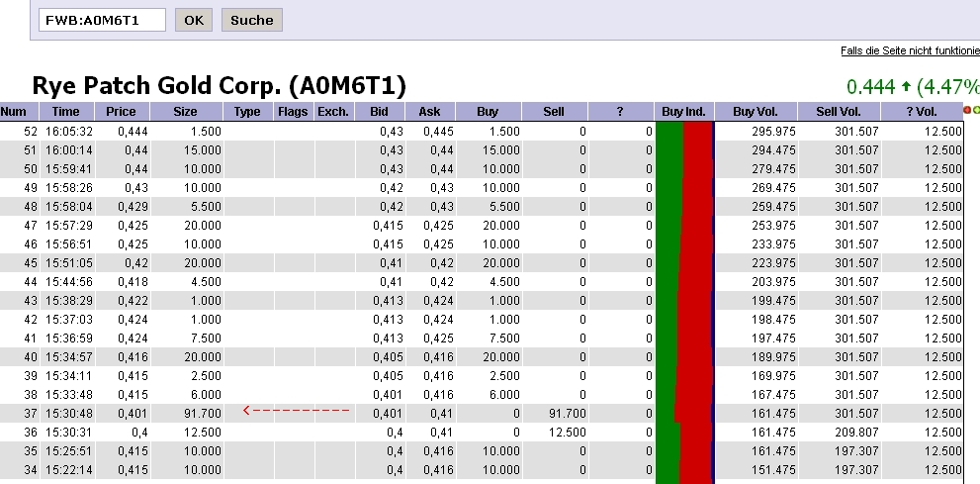This screenshot has height=484, width=980.
Task: Click the Type column header
Action: [x=247, y=112]
